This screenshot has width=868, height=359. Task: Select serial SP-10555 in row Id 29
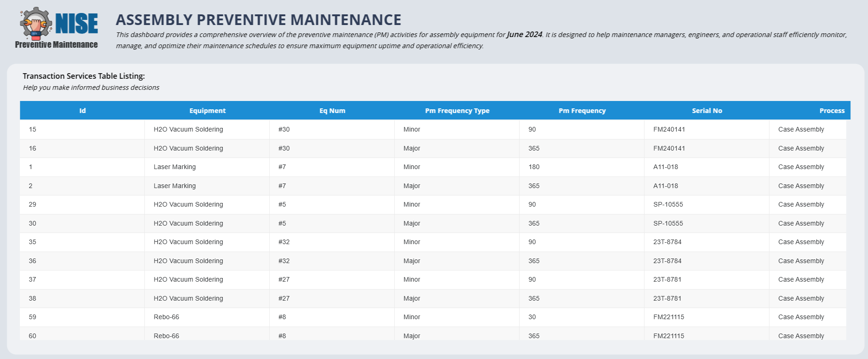point(668,204)
